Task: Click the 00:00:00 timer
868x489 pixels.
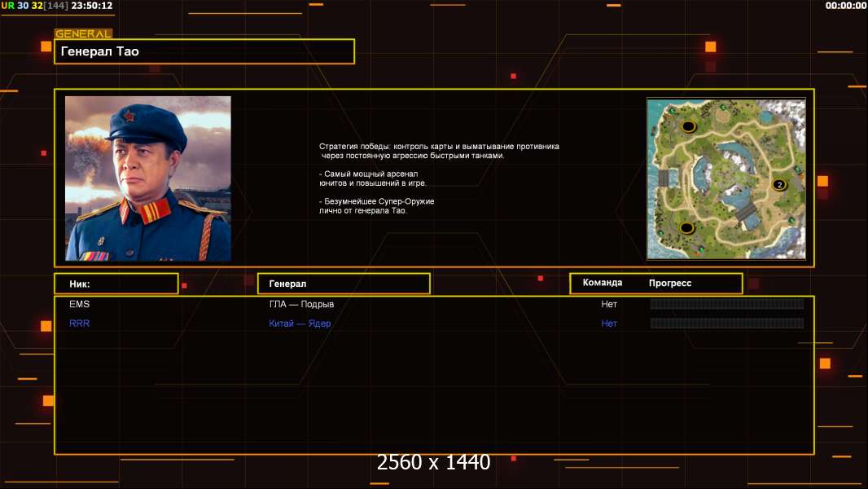Action: tap(845, 6)
